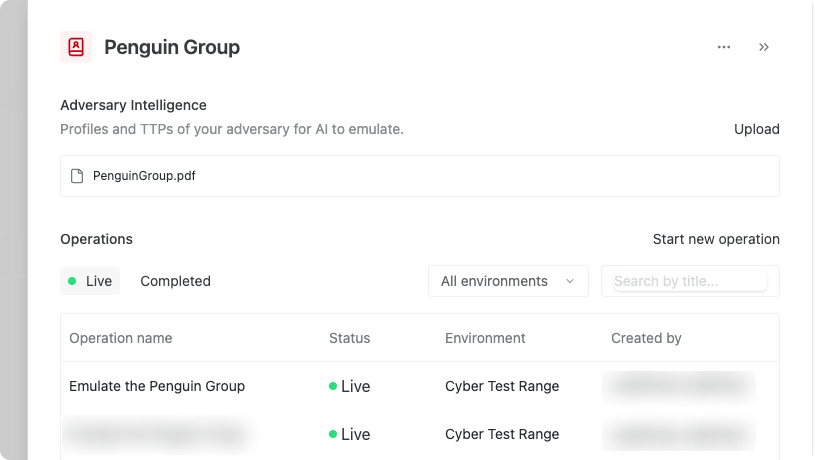Sort by Operation name column header
The height and width of the screenshot is (460, 815).
click(120, 338)
